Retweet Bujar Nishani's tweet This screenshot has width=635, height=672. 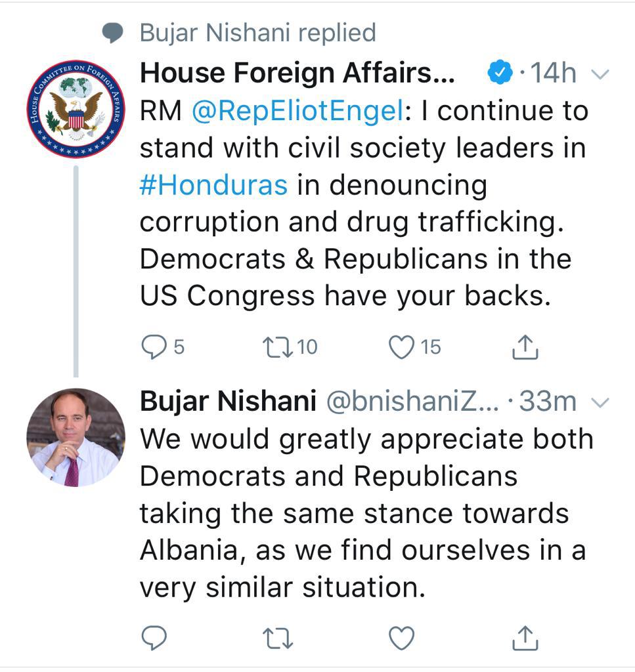(x=278, y=637)
